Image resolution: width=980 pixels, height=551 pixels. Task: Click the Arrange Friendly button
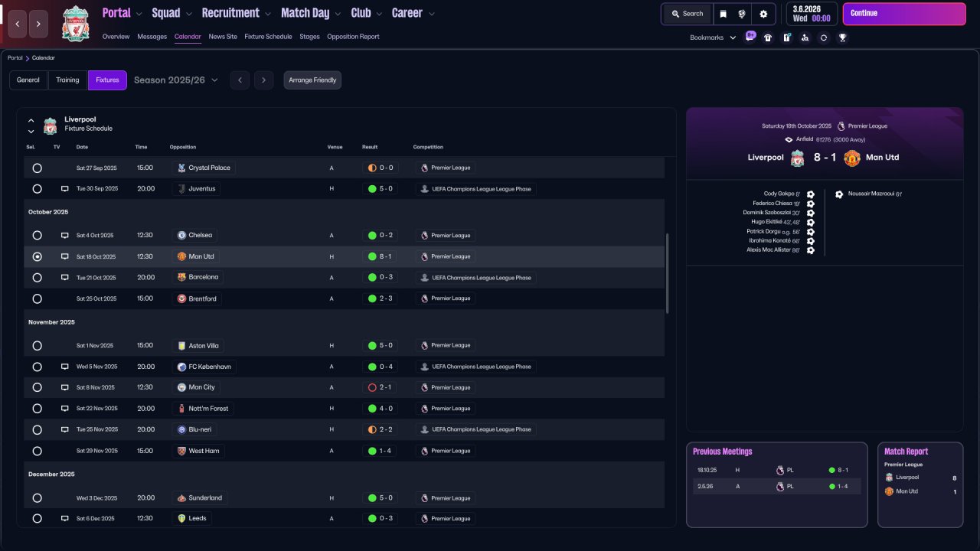point(312,80)
